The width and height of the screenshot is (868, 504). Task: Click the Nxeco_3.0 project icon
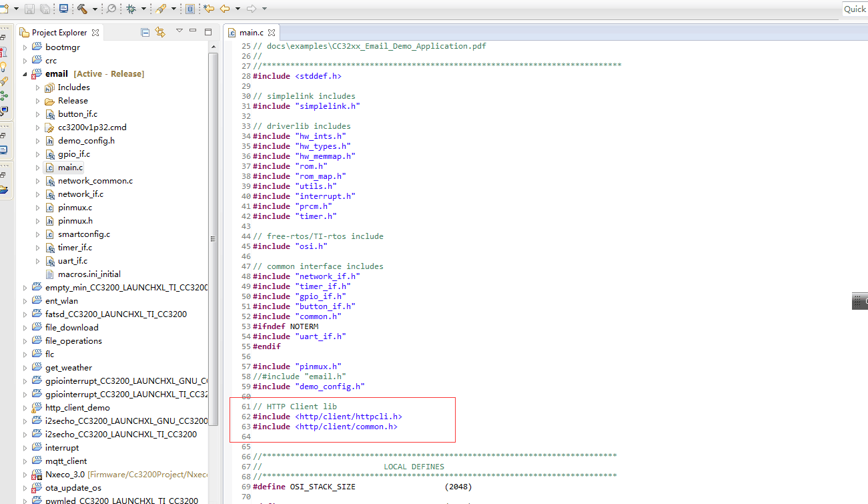tap(37, 475)
